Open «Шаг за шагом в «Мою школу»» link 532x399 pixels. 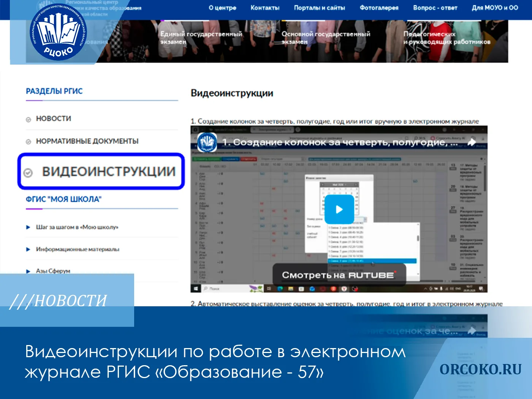coord(77,227)
